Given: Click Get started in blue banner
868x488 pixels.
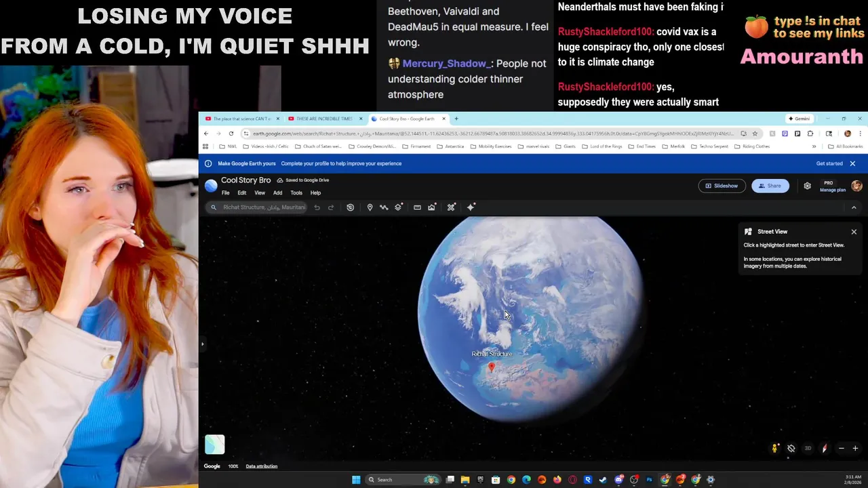Looking at the screenshot, I should (829, 163).
